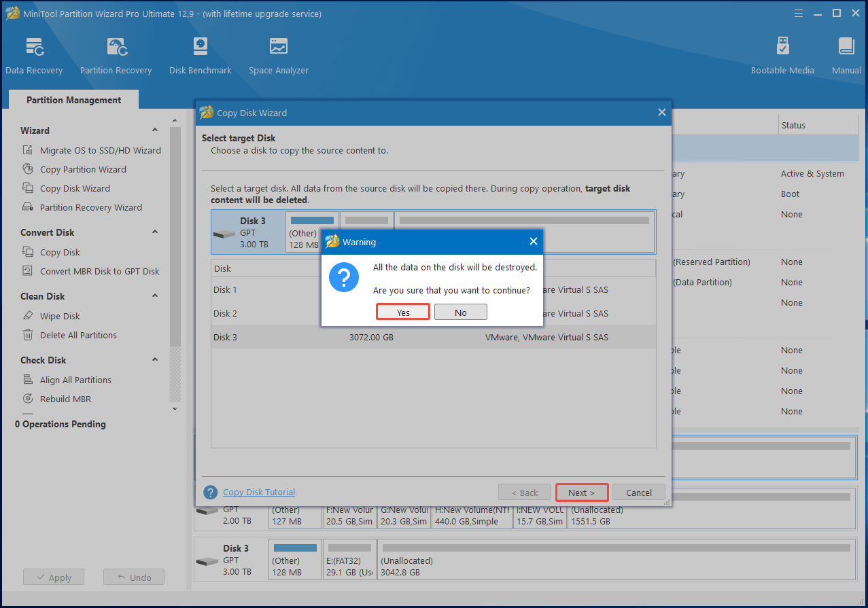Image resolution: width=868 pixels, height=608 pixels.
Task: Create Bootable Media
Action: tap(782, 56)
